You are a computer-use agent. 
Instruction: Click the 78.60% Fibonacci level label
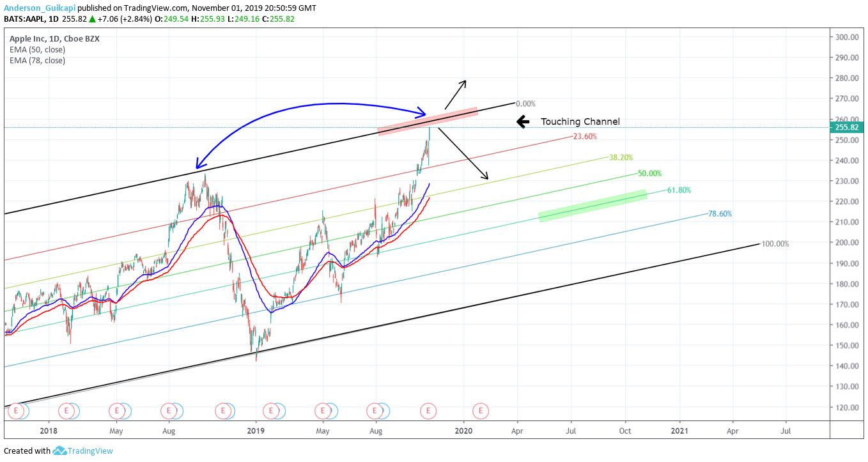click(720, 214)
